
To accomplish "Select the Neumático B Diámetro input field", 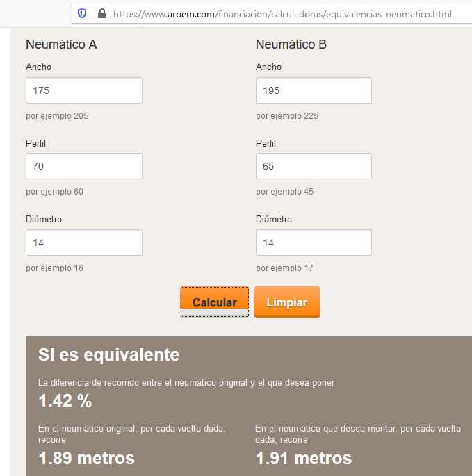I will click(314, 243).
